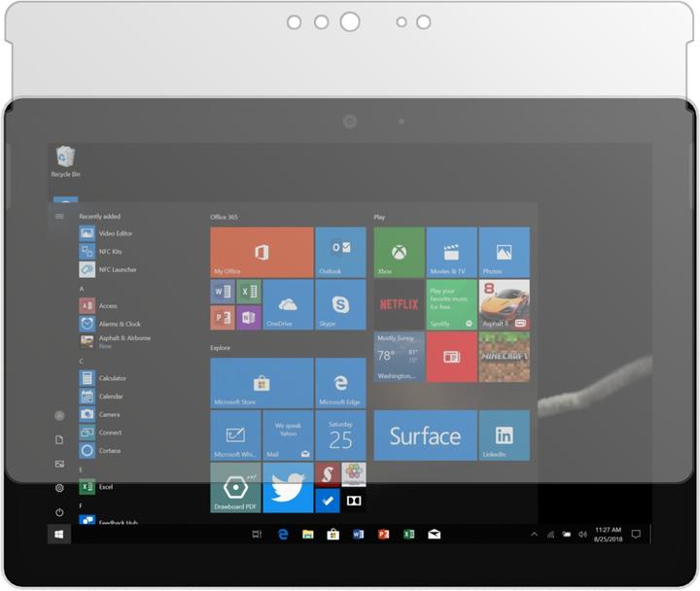Open Excel in the app list
This screenshot has width=700, height=591.
(x=96, y=487)
